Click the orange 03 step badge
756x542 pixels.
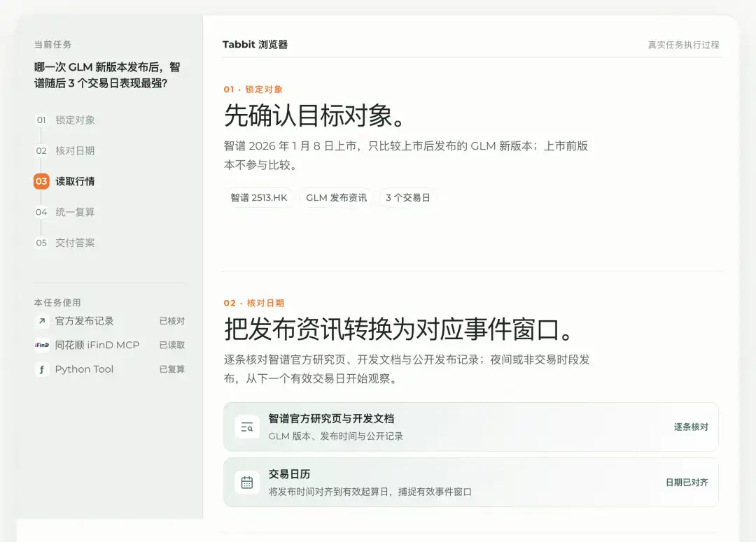pos(41,181)
